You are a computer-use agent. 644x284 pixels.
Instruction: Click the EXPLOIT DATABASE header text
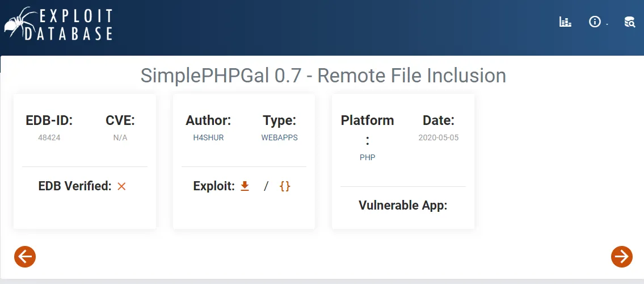68,25
